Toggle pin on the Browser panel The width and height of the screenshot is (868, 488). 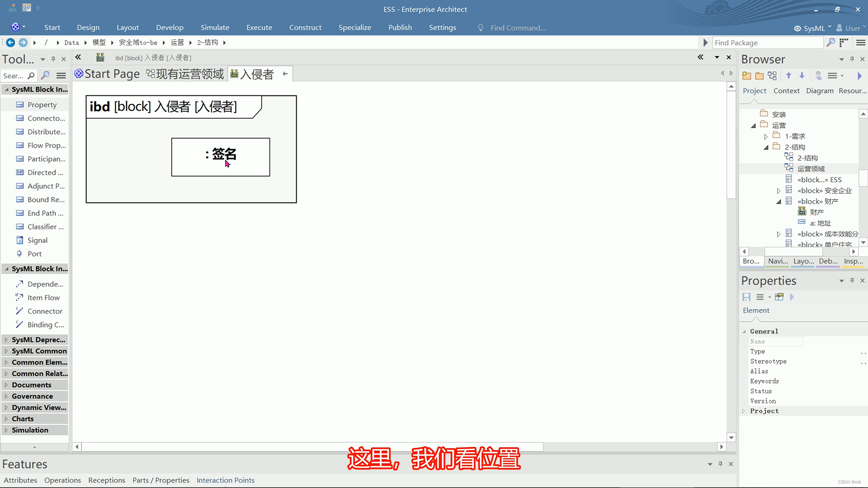click(x=852, y=59)
